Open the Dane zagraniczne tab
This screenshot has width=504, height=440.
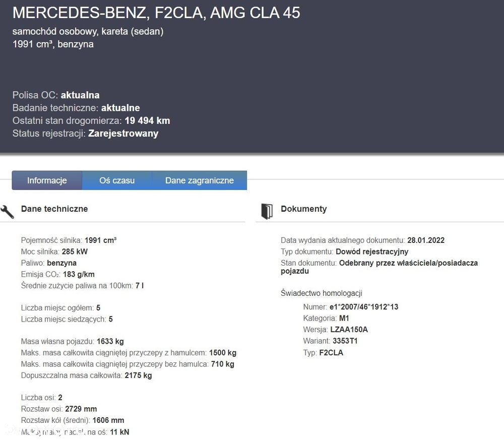tap(199, 180)
